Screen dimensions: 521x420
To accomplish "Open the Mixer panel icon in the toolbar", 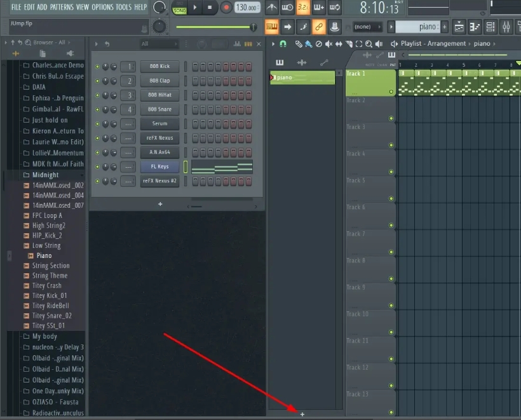I will (x=506, y=27).
